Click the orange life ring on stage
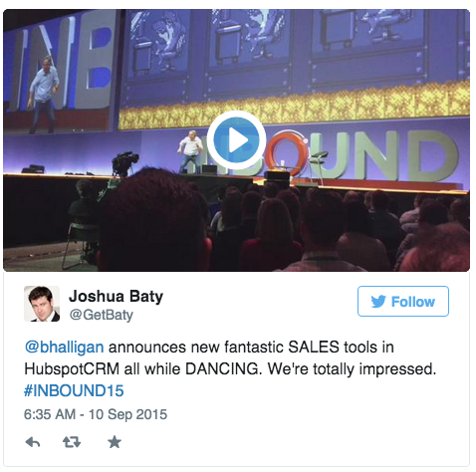 point(286,153)
